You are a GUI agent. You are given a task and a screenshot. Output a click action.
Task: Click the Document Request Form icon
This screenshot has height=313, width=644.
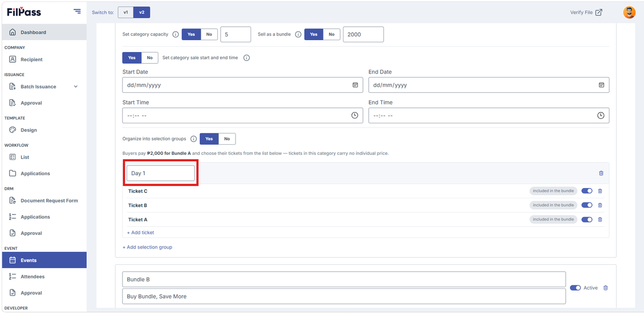(x=13, y=200)
